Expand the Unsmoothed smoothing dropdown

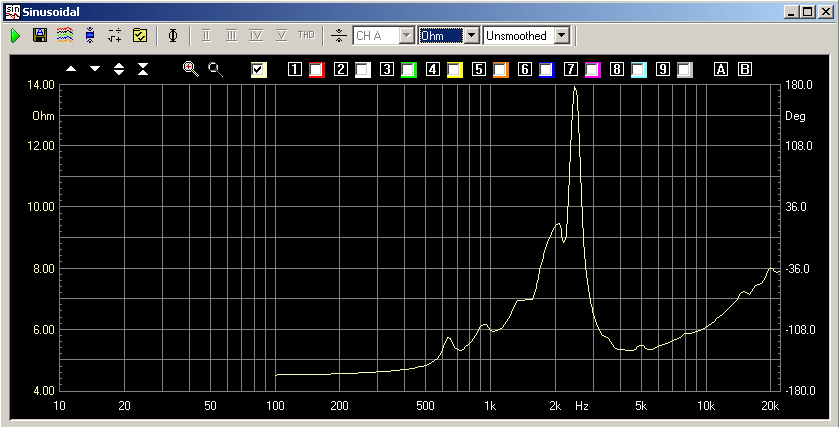(561, 35)
